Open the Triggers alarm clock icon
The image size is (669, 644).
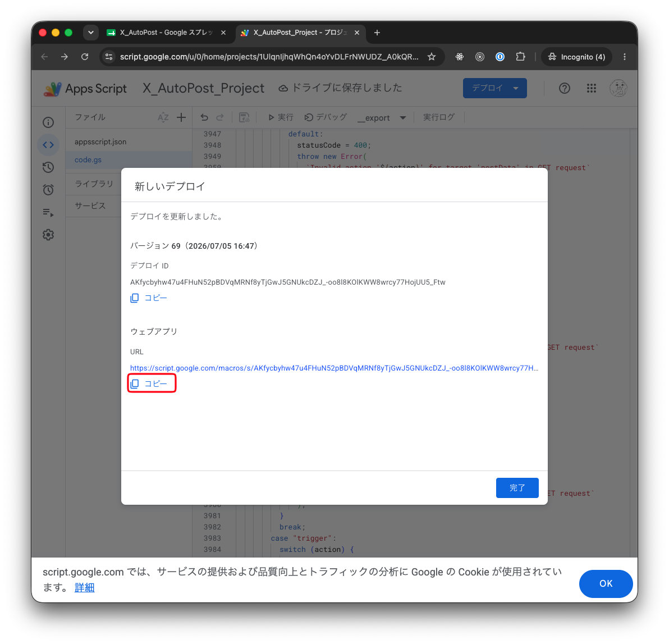pyautogui.click(x=48, y=189)
